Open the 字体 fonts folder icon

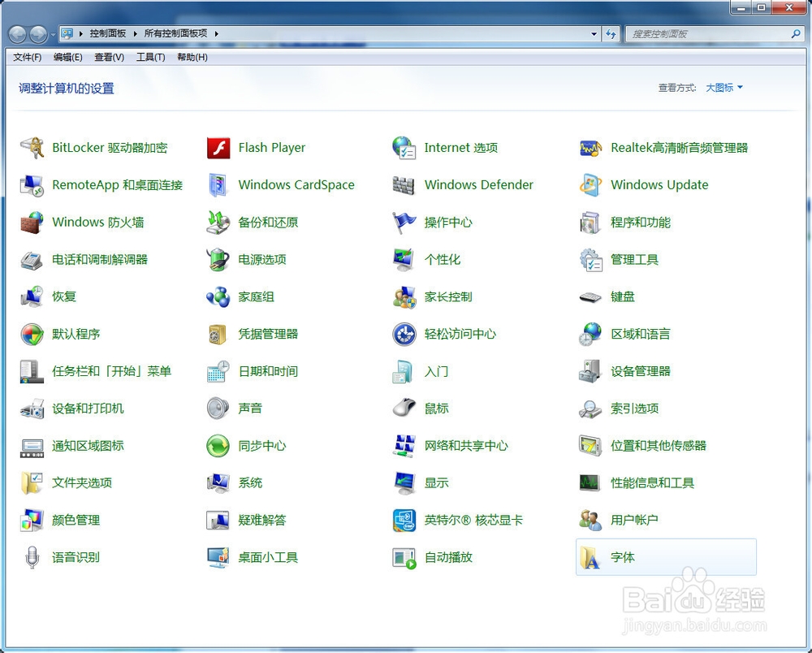point(590,558)
